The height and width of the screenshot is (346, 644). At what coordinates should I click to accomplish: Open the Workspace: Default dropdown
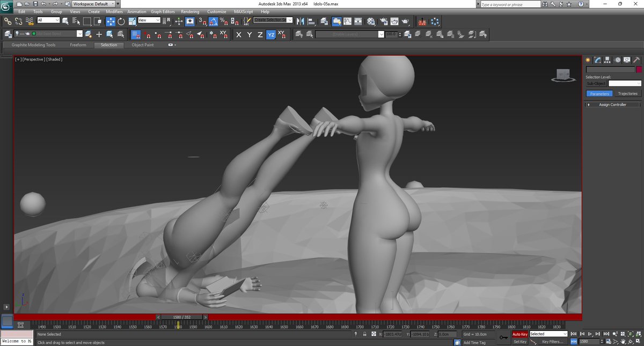93,4
